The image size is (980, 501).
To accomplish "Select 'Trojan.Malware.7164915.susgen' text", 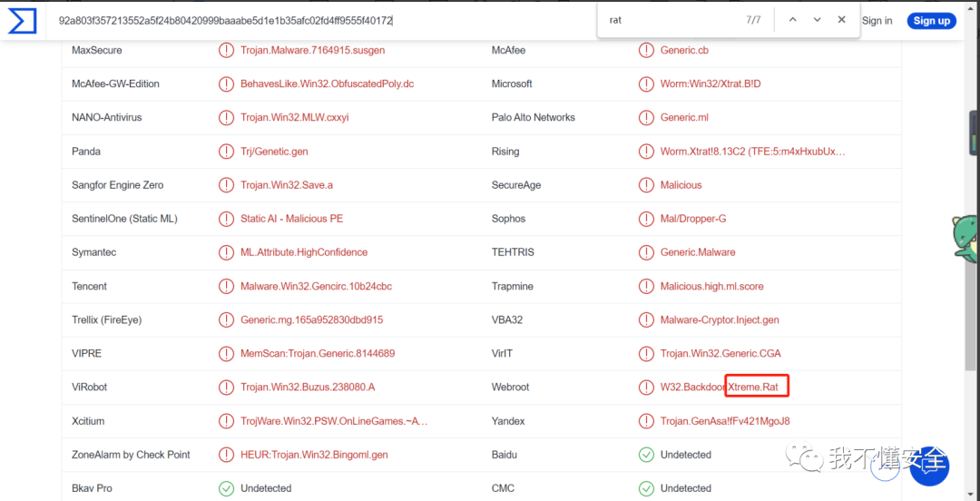I will 312,50.
